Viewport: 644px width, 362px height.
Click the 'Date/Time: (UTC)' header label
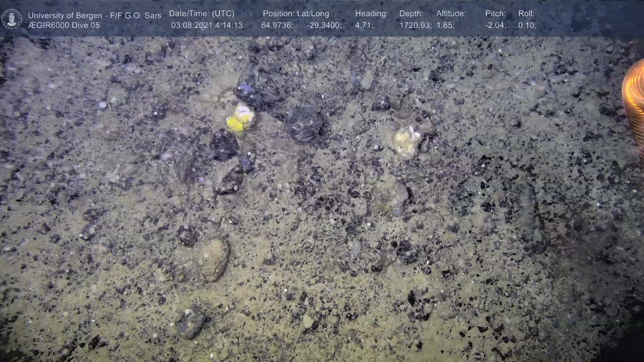[202, 14]
